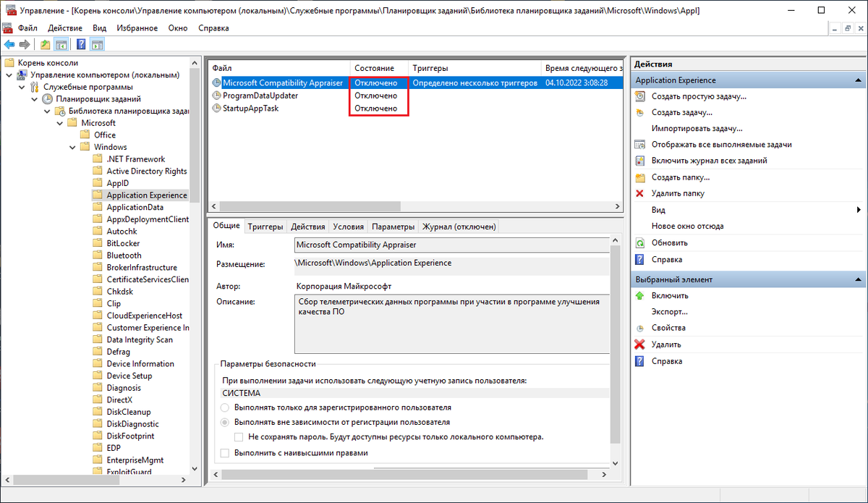Collapse the Application Experience actions section

pyautogui.click(x=858, y=80)
